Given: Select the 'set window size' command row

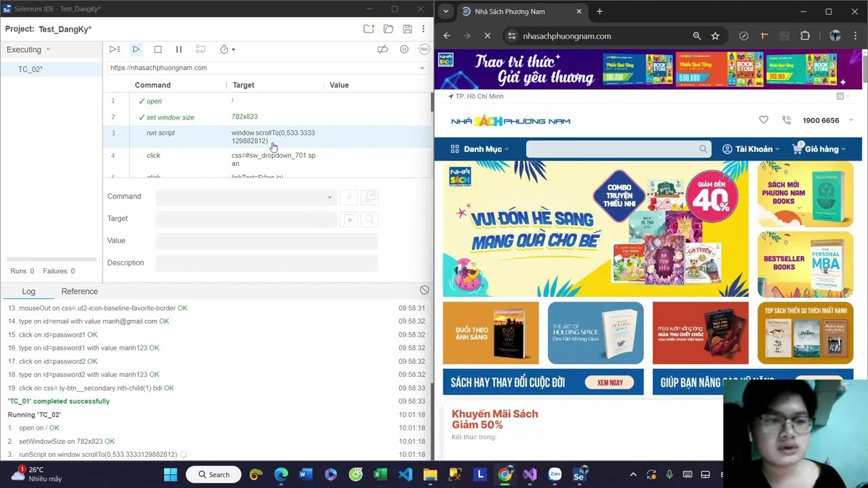Looking at the screenshot, I should [x=267, y=117].
